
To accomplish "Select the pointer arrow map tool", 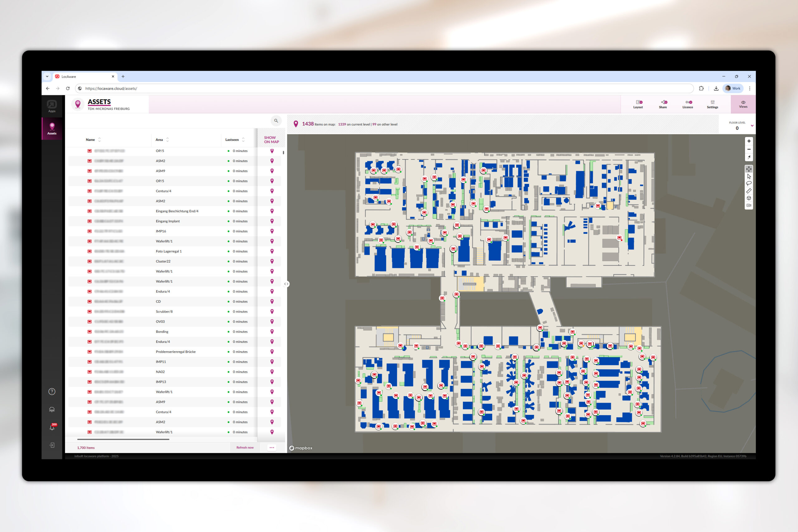I will [x=748, y=176].
